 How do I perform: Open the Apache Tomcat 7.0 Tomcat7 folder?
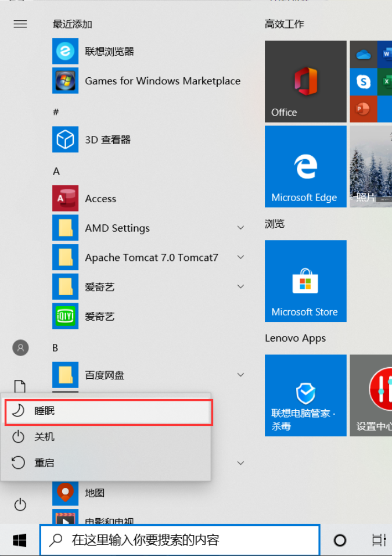pos(149,257)
